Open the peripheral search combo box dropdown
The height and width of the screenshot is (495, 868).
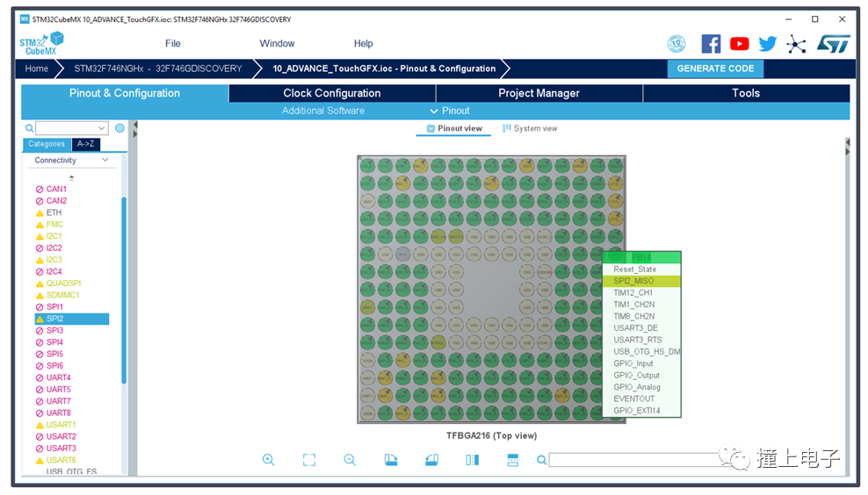point(102,128)
